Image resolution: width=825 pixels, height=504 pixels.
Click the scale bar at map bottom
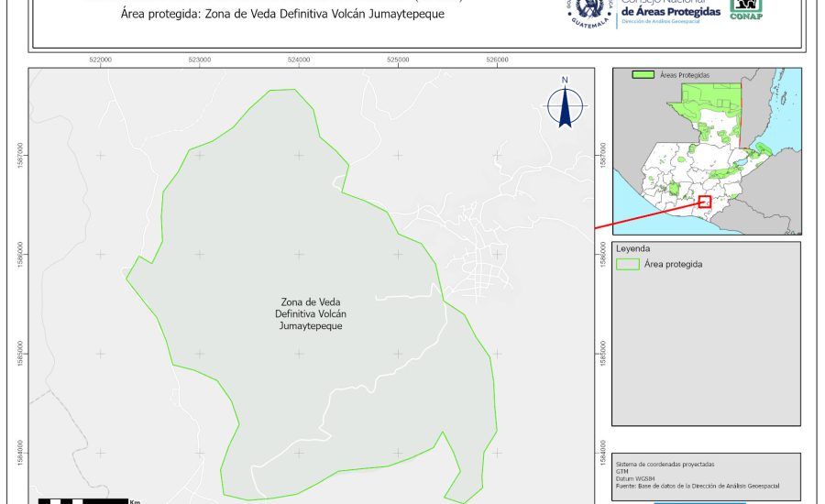pos(82,500)
